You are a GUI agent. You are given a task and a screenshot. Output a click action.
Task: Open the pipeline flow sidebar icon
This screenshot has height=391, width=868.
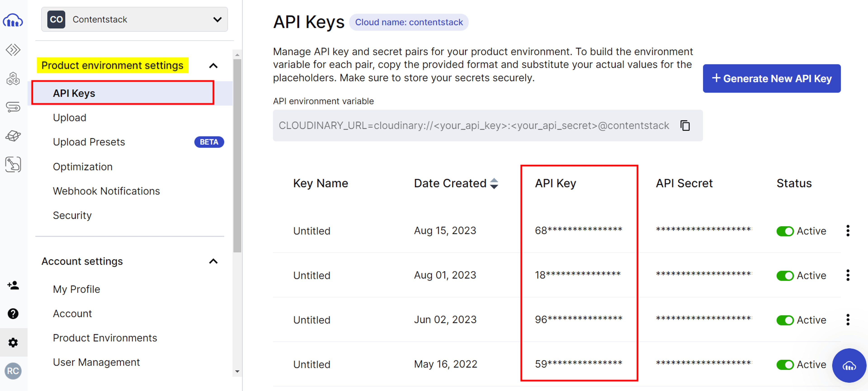[x=13, y=107]
